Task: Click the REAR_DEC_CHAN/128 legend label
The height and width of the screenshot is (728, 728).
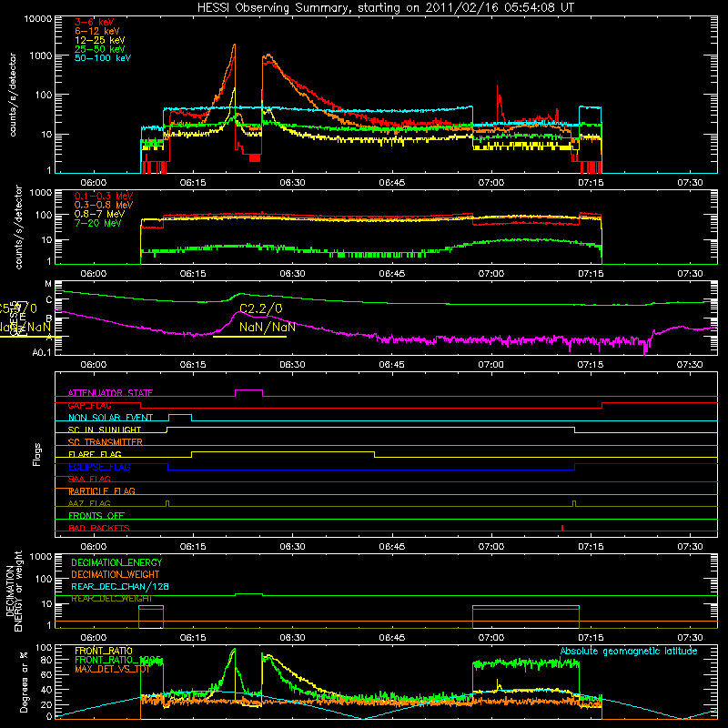Action: pos(120,586)
